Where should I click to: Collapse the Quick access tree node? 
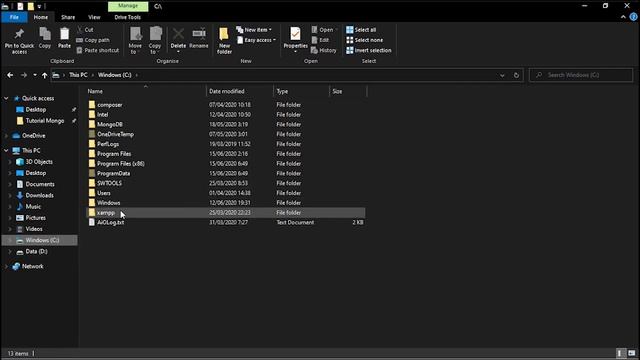pos(6,98)
